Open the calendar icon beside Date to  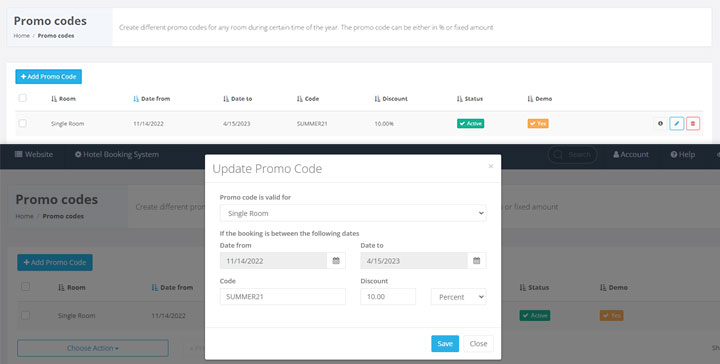(477, 261)
